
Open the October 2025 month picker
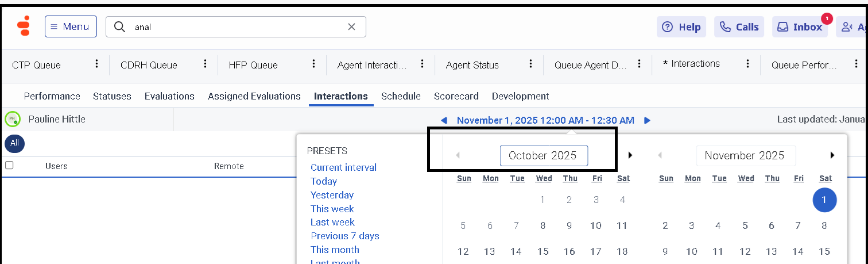pos(543,155)
